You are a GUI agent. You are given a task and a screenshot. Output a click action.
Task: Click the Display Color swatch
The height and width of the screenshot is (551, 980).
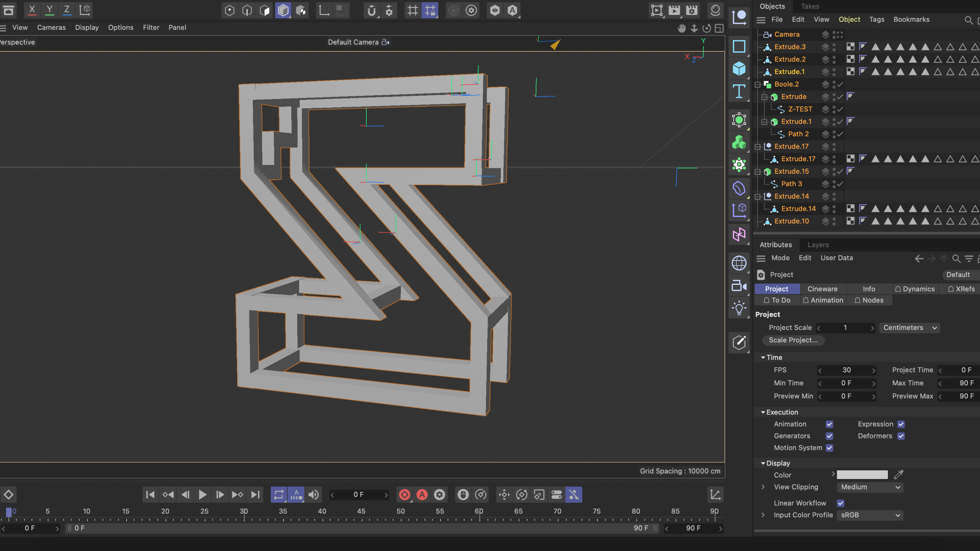pyautogui.click(x=862, y=475)
